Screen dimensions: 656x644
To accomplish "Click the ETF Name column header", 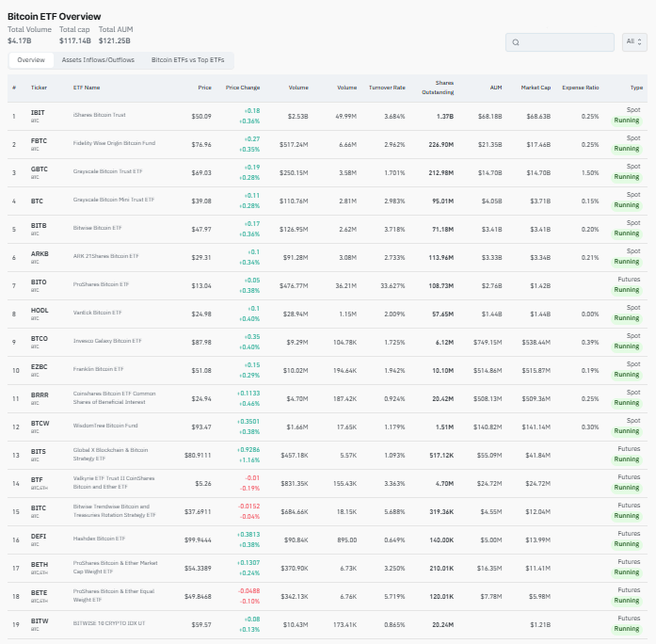I will point(87,88).
